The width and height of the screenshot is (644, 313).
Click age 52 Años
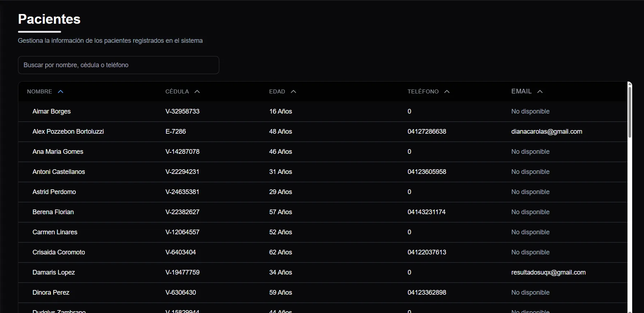click(281, 232)
